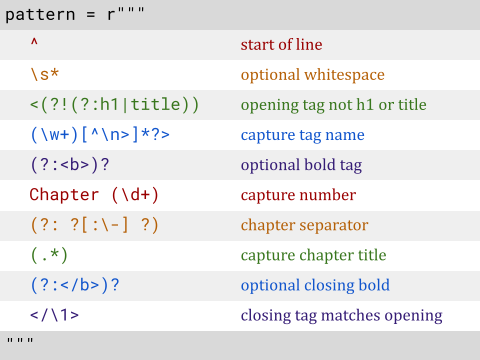This screenshot has width=480, height=360.
Task: Select the '<(?!(?:h1|title))' regex part
Action: [x=115, y=105]
